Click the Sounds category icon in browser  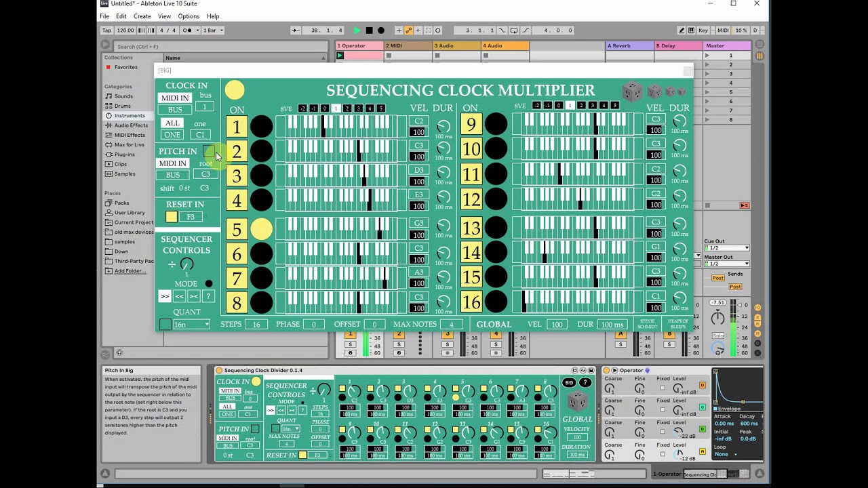(x=108, y=96)
